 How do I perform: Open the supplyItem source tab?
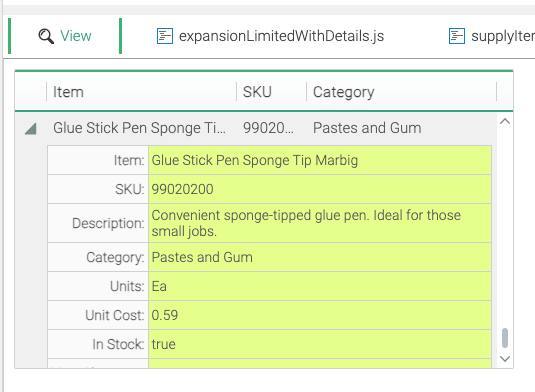point(491,36)
